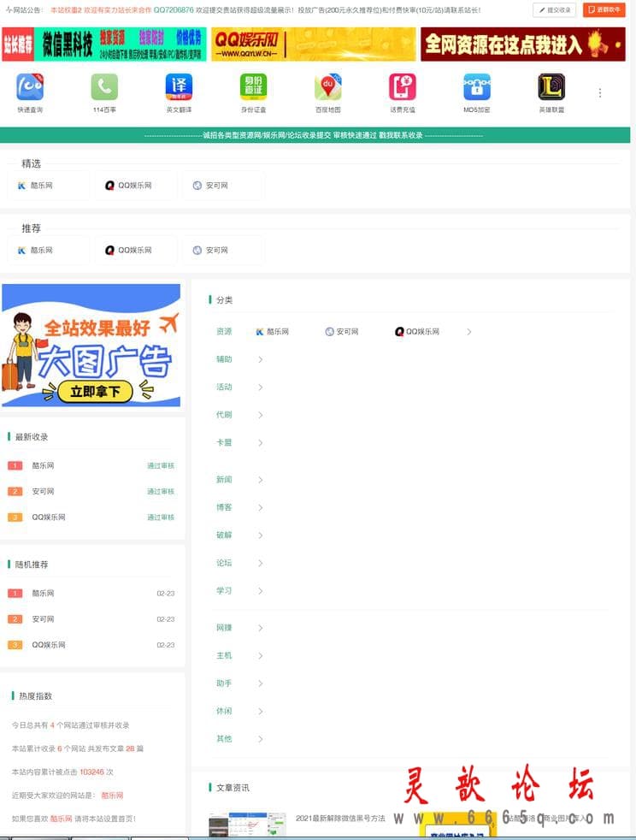Select the 网赚 category label
Image resolution: width=636 pixels, height=840 pixels.
[x=224, y=627]
